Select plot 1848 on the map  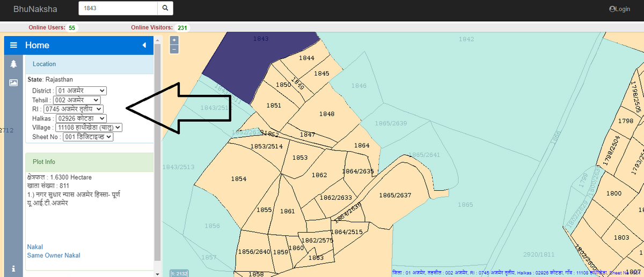pos(326,114)
